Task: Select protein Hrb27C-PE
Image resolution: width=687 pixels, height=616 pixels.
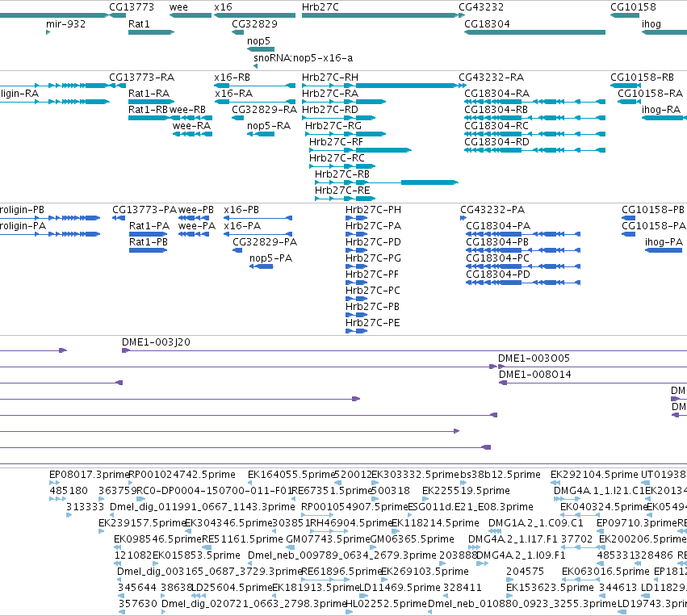Action: point(373,323)
